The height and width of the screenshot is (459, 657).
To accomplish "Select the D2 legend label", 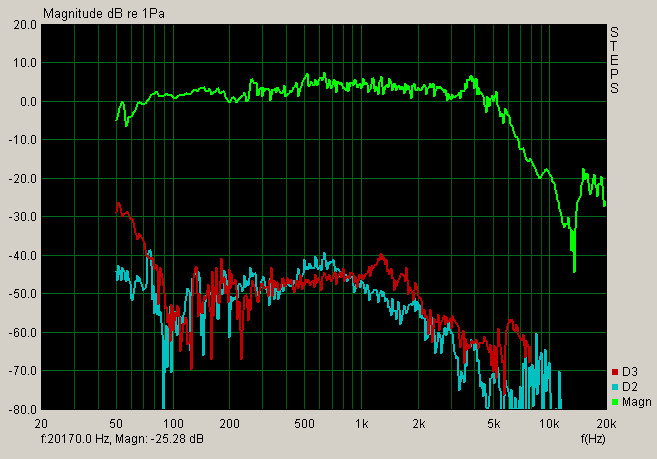I will 628,387.
